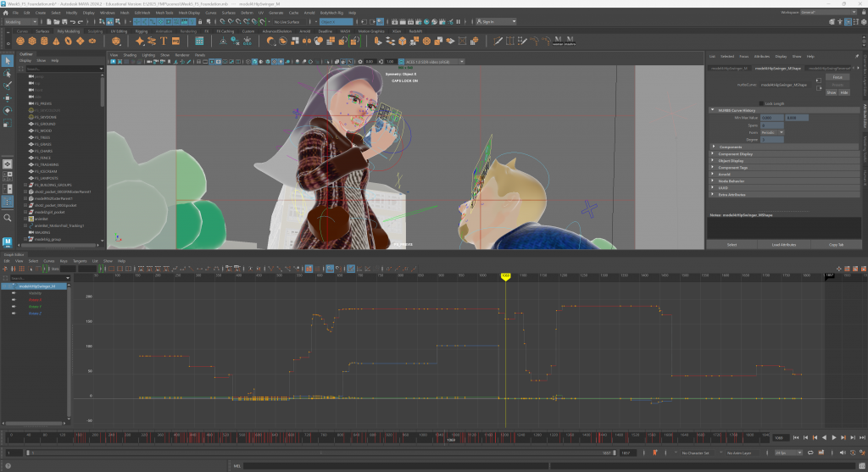Open the Tangents menu in Graph Editor

[80, 261]
